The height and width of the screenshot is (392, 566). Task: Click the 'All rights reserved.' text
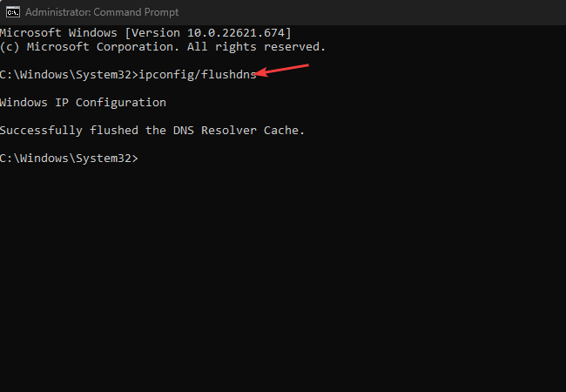pos(256,47)
